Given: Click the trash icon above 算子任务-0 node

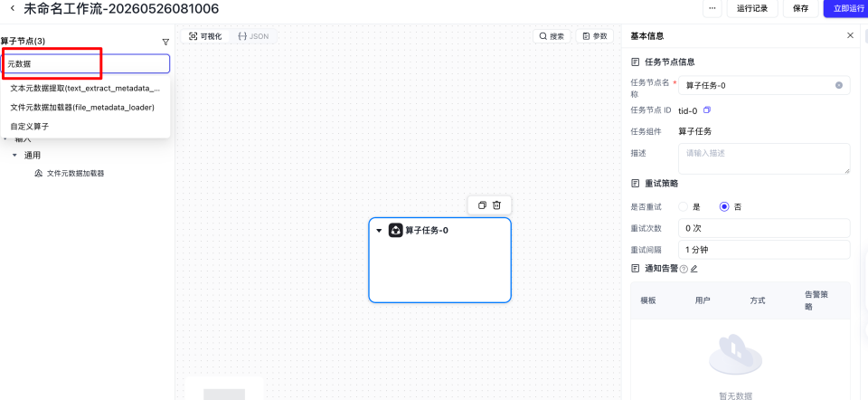Looking at the screenshot, I should pos(497,205).
